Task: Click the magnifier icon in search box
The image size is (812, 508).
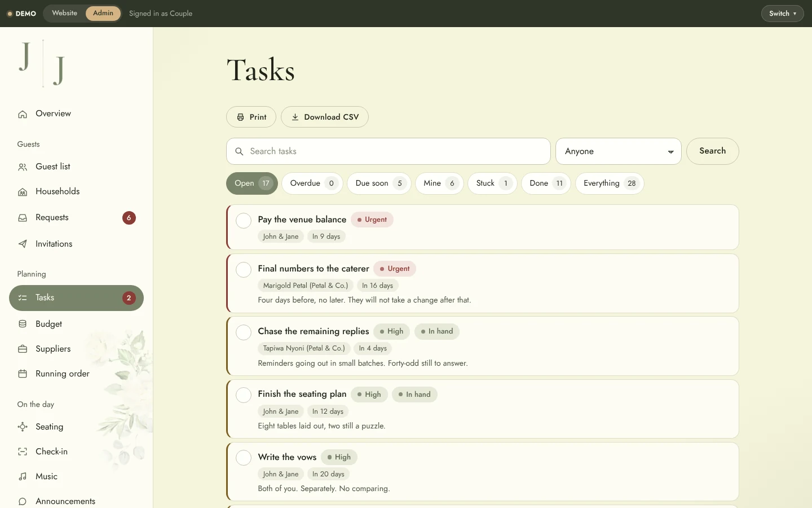Action: click(x=239, y=151)
